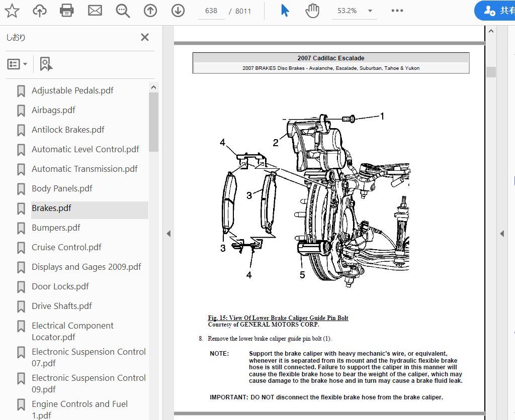
Task: Open bookmark options list dropdown
Action: click(x=17, y=64)
